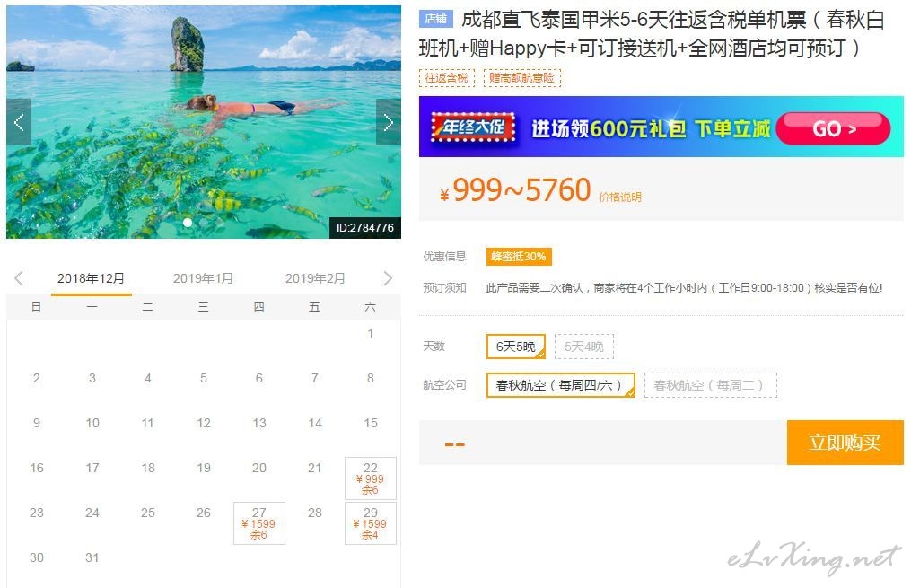The height and width of the screenshot is (588, 911).
Task: Switch calendar to 2019年2月 tab
Action: coord(315,278)
